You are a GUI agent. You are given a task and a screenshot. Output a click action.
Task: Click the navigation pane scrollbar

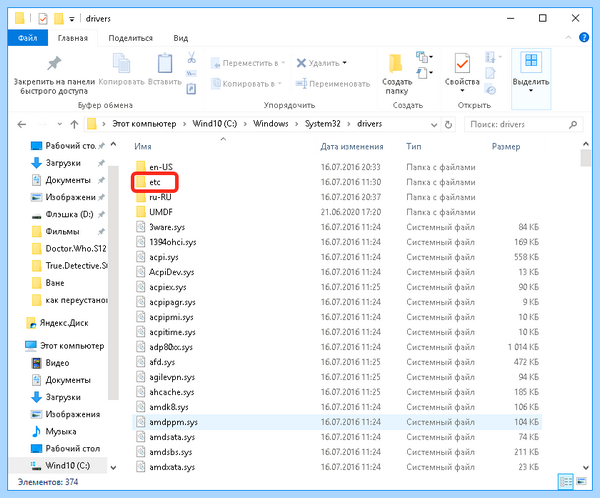point(113,282)
